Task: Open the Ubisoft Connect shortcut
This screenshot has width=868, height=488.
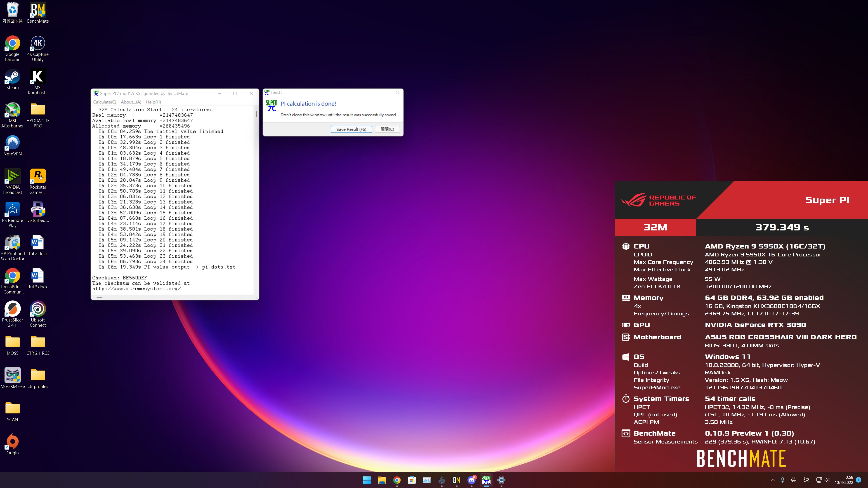Action: click(x=38, y=314)
